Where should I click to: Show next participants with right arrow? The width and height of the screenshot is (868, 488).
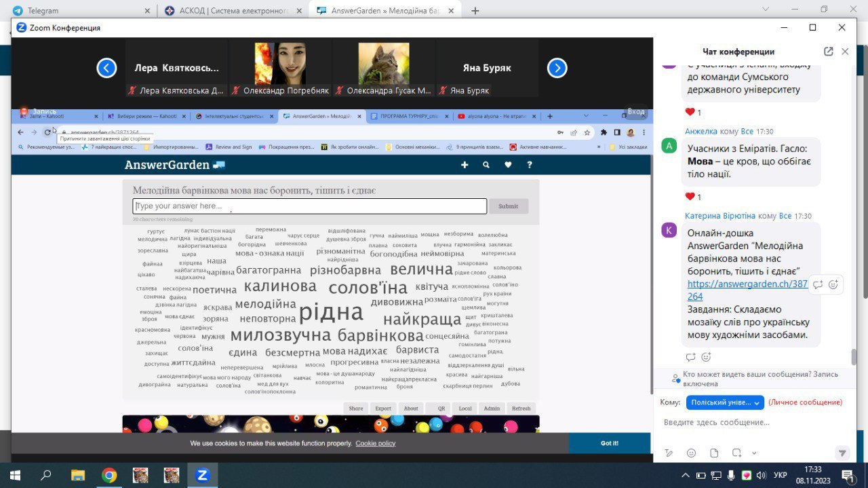pos(557,68)
